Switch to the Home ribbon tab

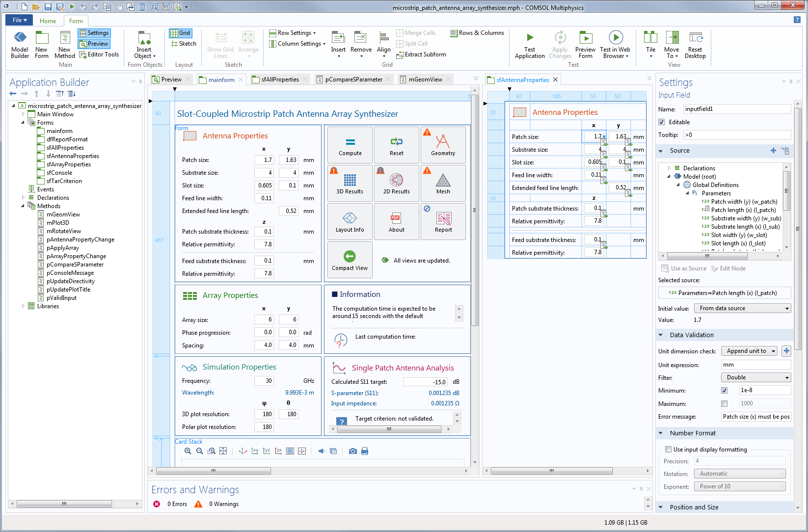(48, 21)
